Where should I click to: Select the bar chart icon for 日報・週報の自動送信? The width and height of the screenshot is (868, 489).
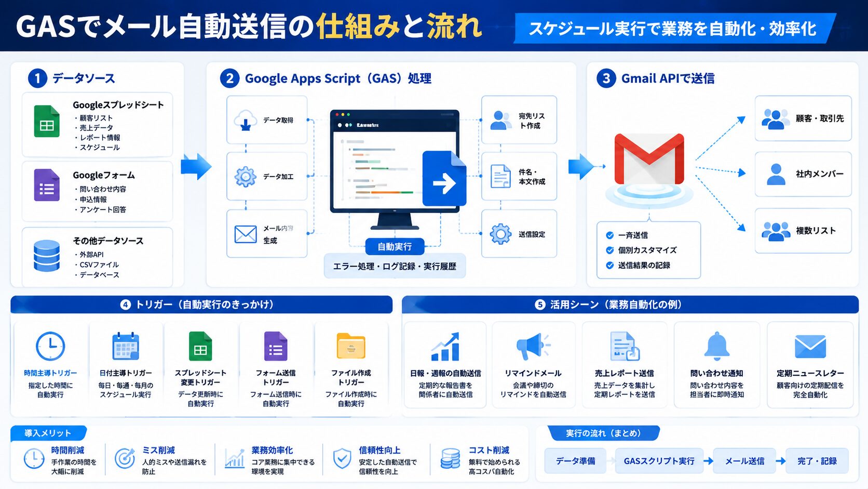445,347
